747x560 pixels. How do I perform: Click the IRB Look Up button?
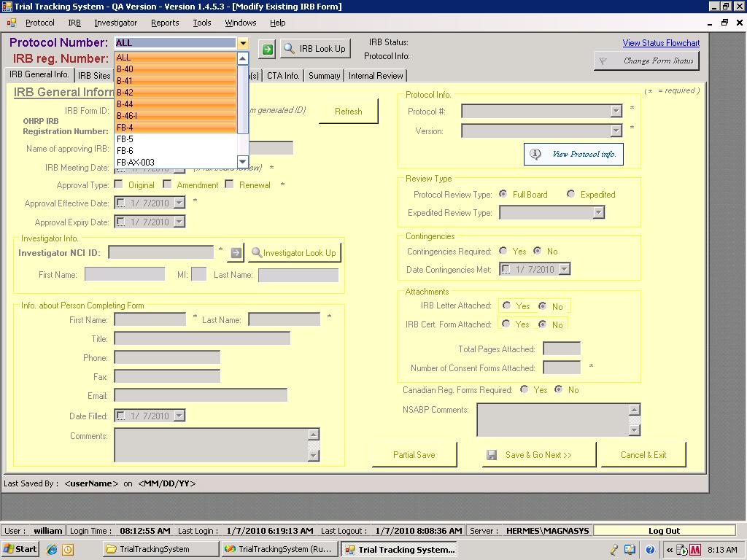pos(315,49)
